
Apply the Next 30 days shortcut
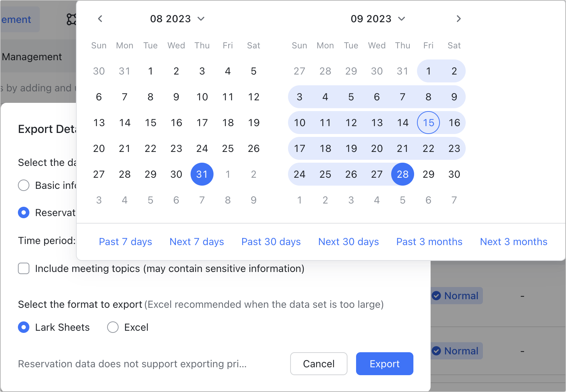tap(349, 242)
